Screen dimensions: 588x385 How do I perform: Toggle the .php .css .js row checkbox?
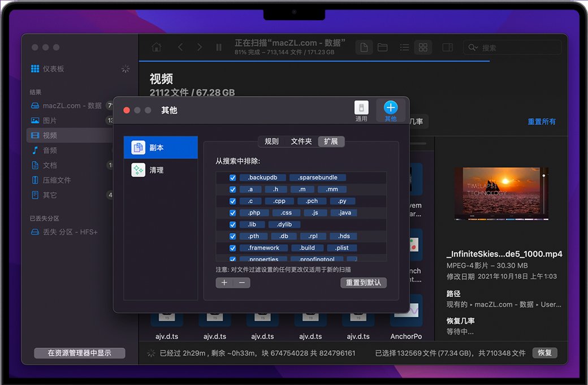(232, 213)
